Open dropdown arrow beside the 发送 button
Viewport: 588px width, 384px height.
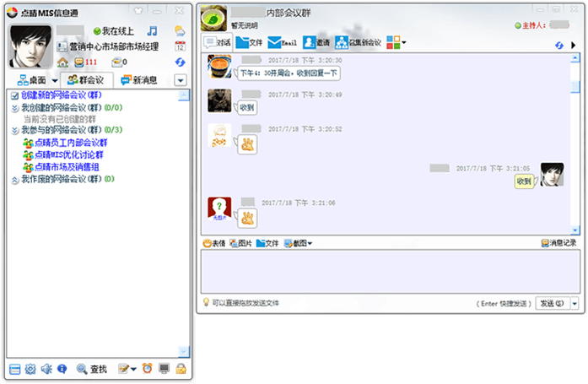[x=575, y=303]
